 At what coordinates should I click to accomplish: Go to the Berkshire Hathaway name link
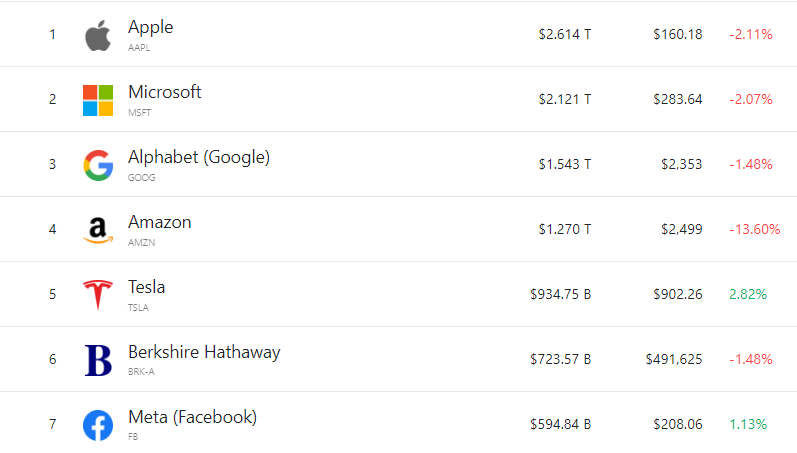click(x=204, y=352)
